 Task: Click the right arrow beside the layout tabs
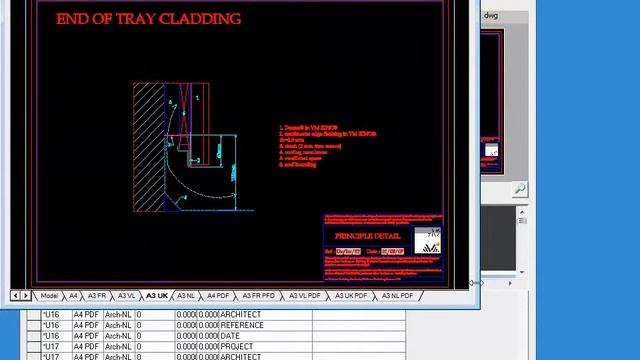[x=26, y=296]
